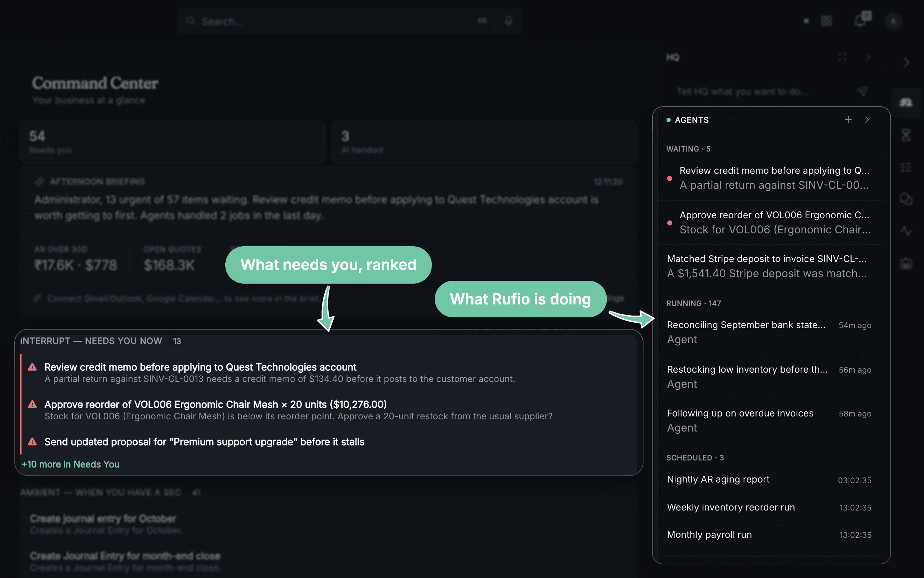Add a new agent with the plus icon
This screenshot has width=924, height=578.
tap(848, 120)
